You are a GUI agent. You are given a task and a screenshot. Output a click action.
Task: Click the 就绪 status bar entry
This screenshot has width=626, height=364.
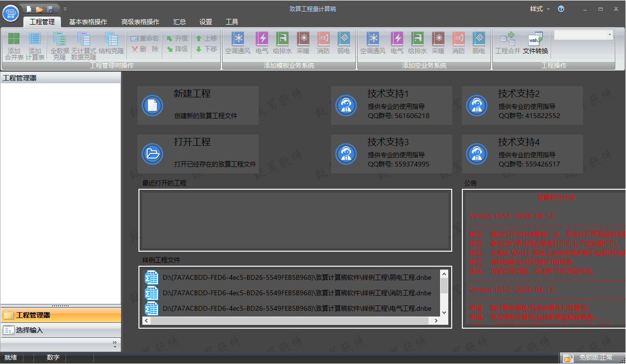(10, 358)
